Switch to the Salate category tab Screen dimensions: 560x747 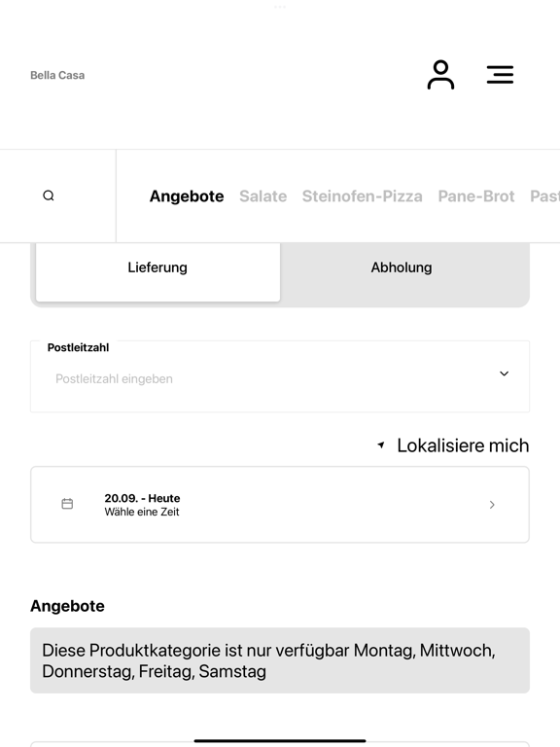(262, 196)
